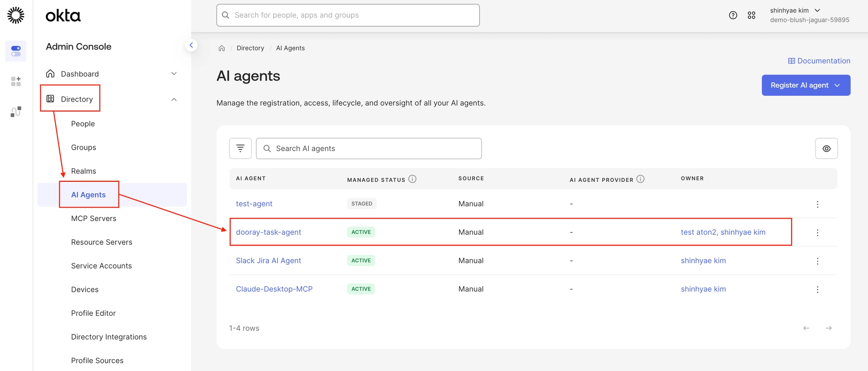Viewport: 868px width, 371px height.
Task: Open the test-agent link
Action: pos(254,204)
